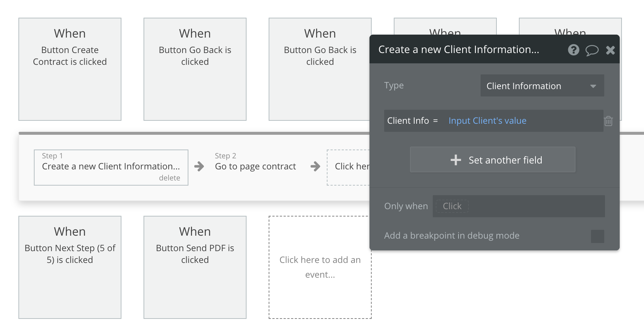Viewport: 644px width, 327px height.
Task: Enable the debug mode breakpoint checkbox
Action: point(597,236)
